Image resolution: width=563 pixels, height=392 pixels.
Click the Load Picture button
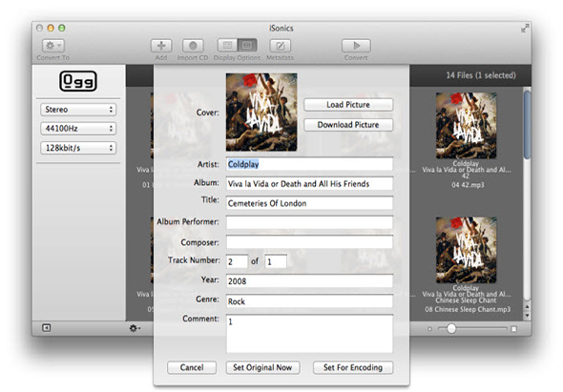click(x=348, y=105)
